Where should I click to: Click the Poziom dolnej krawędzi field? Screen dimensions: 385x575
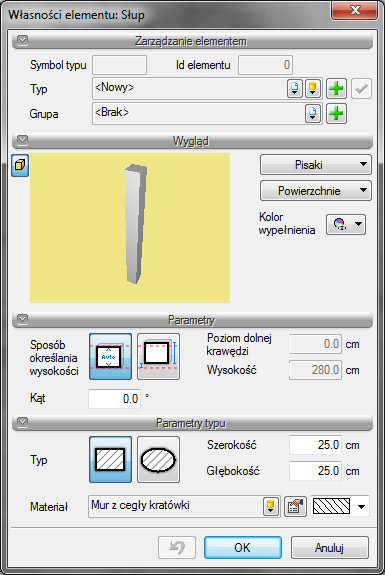[316, 344]
